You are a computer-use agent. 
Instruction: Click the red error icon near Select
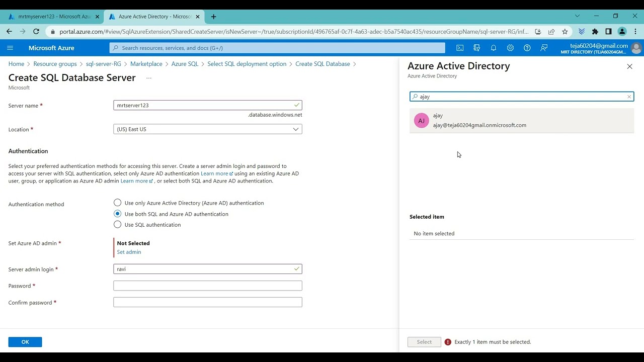coord(448,342)
